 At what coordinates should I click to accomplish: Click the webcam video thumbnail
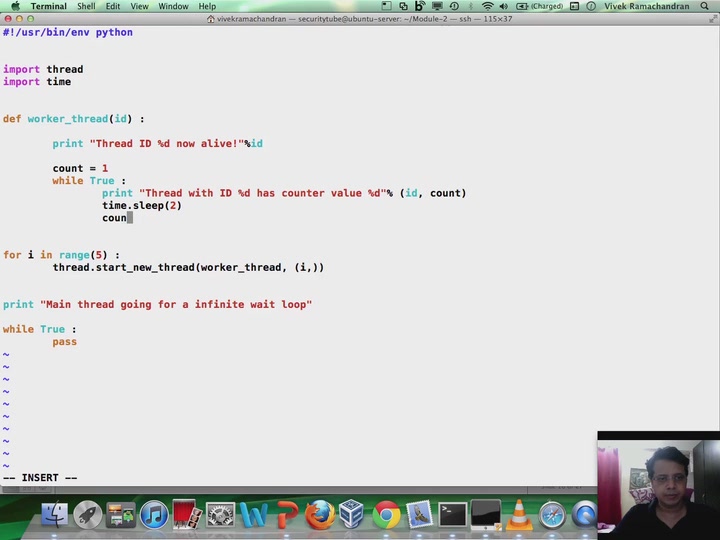click(x=658, y=486)
